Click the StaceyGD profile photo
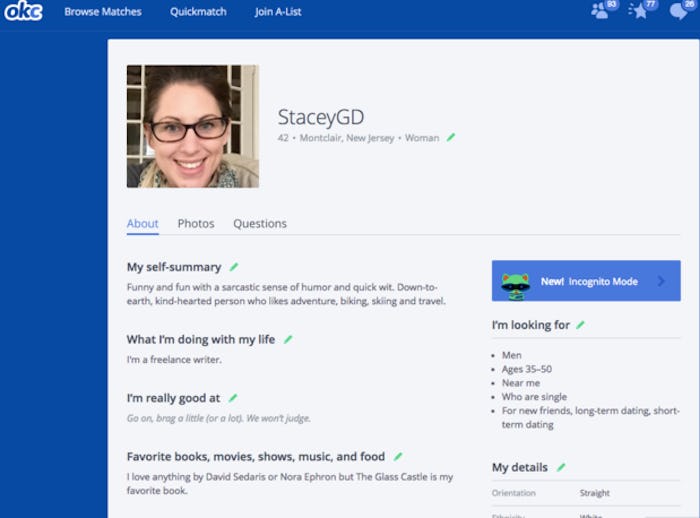The width and height of the screenshot is (700, 518). (x=192, y=126)
